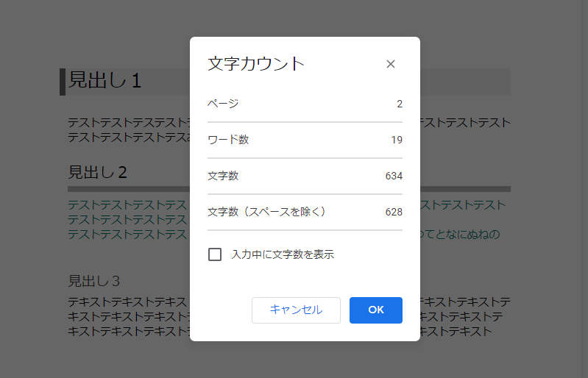Click the word count value 19
The image size is (588, 378).
click(x=397, y=140)
